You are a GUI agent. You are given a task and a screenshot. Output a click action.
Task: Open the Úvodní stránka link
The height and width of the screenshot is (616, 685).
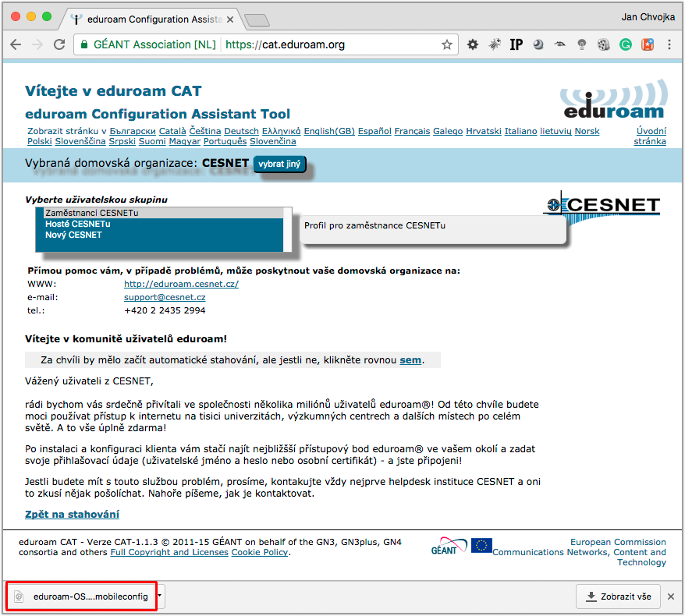pyautogui.click(x=650, y=136)
